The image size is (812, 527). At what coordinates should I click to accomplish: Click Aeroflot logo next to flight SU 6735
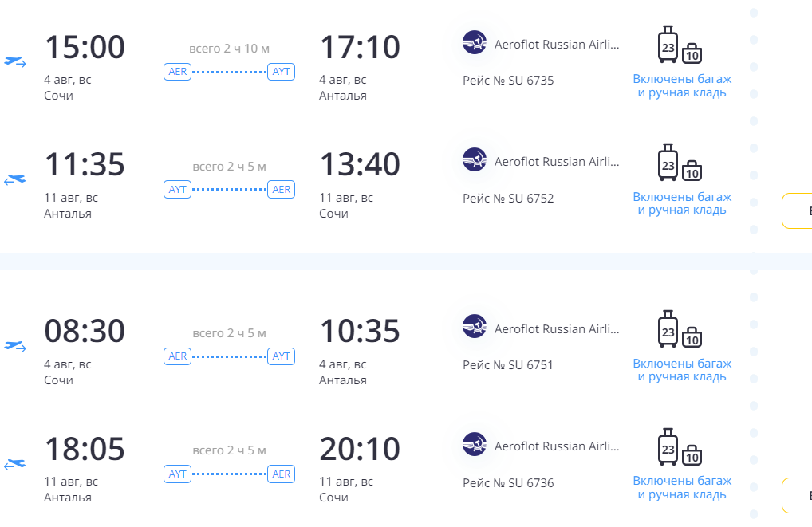pos(475,42)
